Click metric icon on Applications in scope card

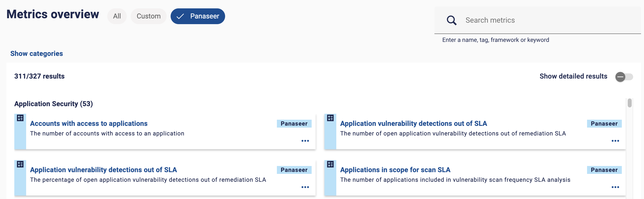pos(330,164)
